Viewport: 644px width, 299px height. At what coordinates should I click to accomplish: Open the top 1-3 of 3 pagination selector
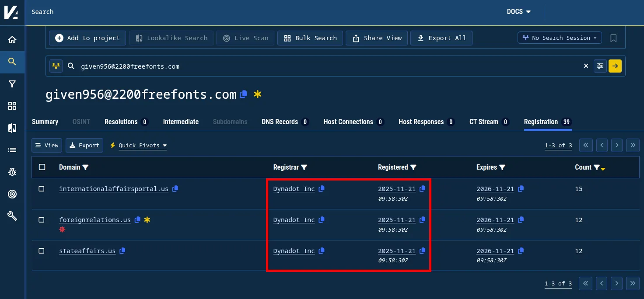pos(558,146)
